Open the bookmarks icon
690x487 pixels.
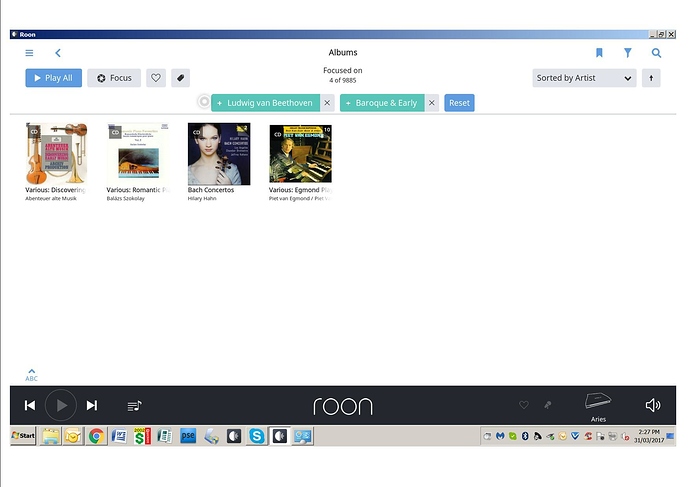[x=599, y=53]
